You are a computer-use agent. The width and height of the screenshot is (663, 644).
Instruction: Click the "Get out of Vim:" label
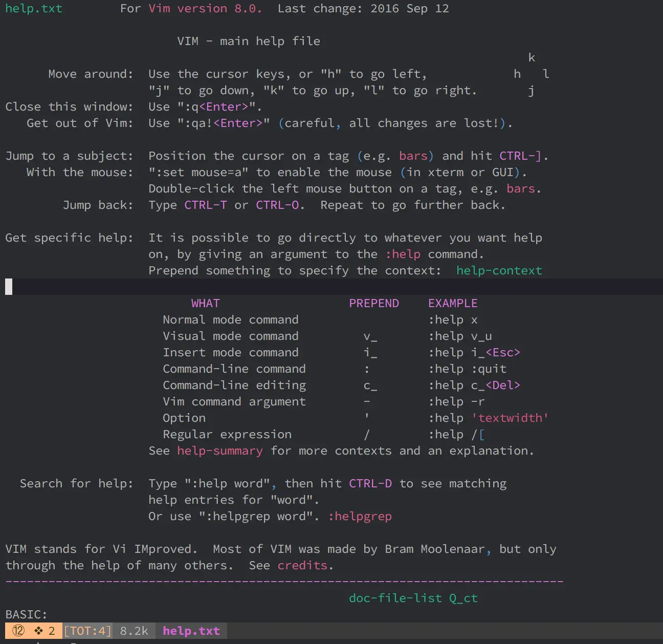pyautogui.click(x=80, y=123)
